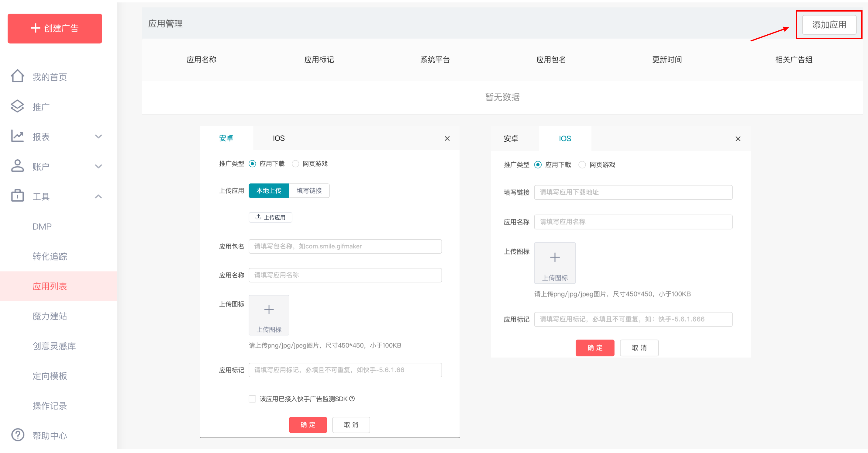Click 添加应用 add app button
Viewport: 868px width, 453px height.
tap(829, 25)
